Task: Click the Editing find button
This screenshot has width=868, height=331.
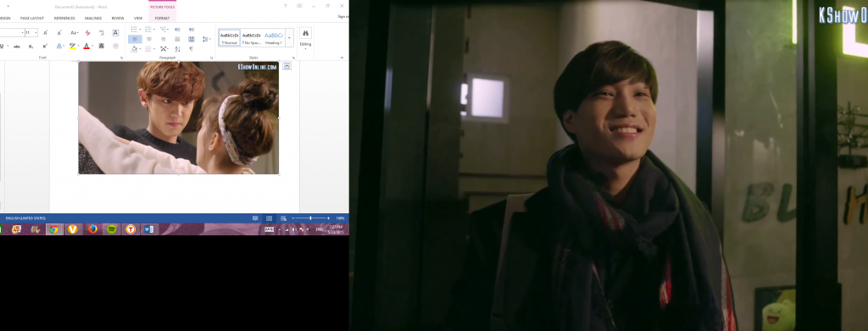Action: [305, 37]
